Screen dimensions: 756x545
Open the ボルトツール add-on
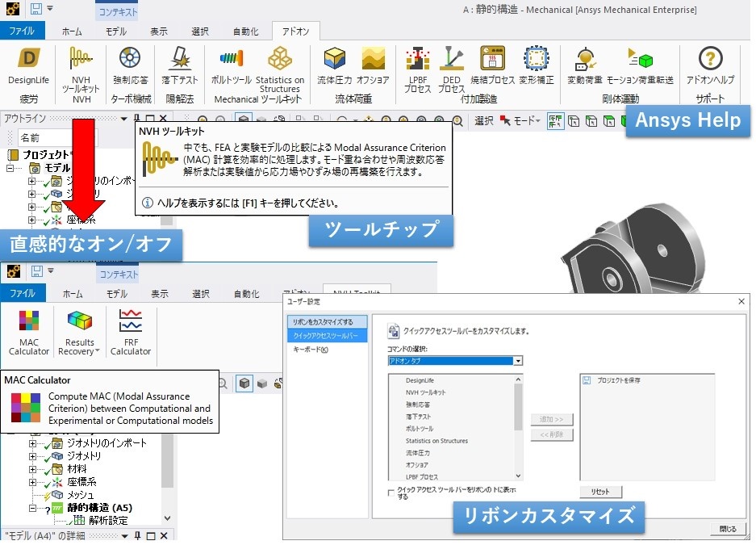[x=232, y=66]
